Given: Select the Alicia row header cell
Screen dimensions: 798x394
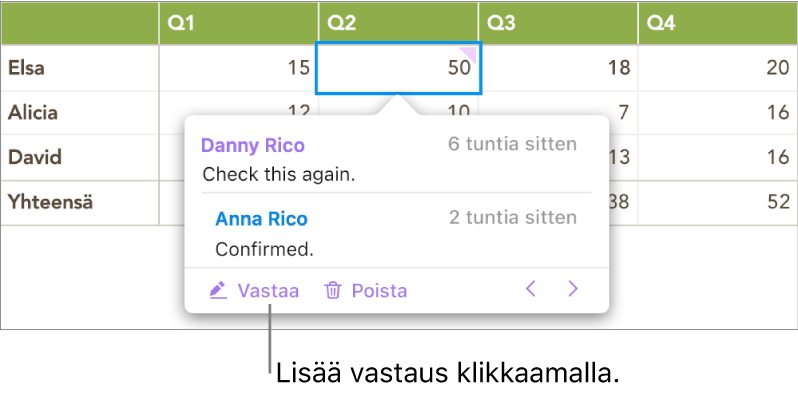Looking at the screenshot, I should click(x=80, y=113).
